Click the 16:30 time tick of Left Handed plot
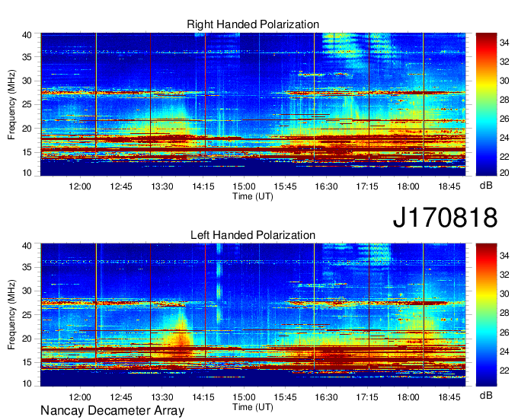The width and height of the screenshot is (518, 420). coord(326,397)
